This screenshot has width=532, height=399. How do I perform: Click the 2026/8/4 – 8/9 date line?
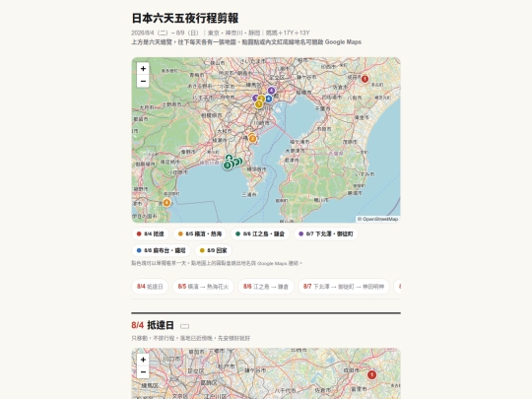221,33
